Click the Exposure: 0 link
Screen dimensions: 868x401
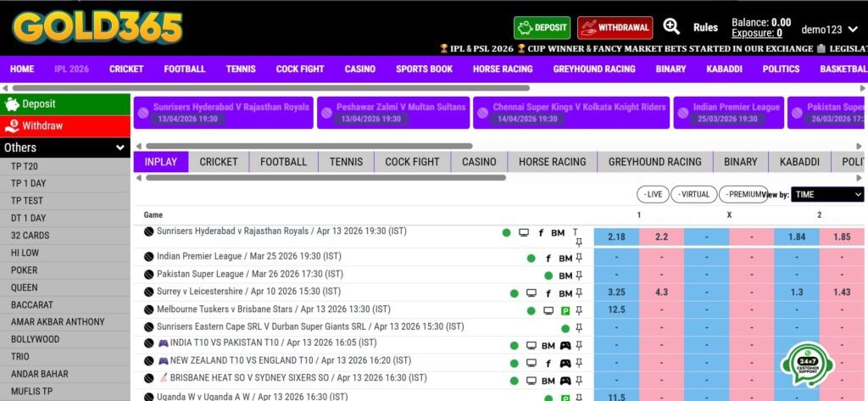click(757, 33)
